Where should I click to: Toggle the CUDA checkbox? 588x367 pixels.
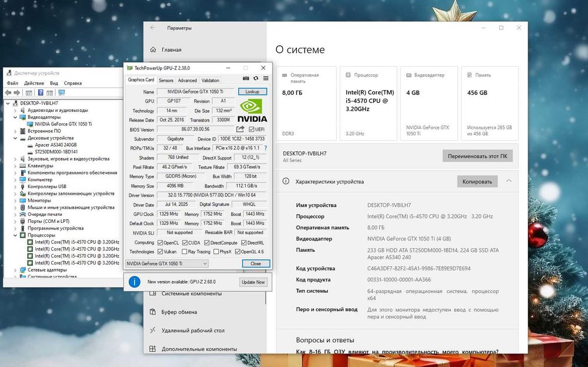click(x=185, y=243)
